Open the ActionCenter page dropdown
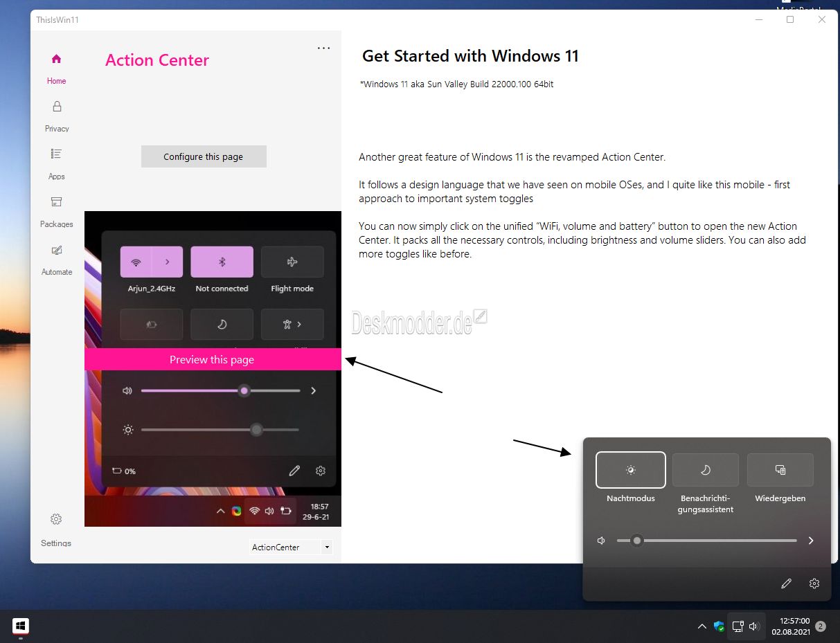This screenshot has width=840, height=643. point(291,547)
